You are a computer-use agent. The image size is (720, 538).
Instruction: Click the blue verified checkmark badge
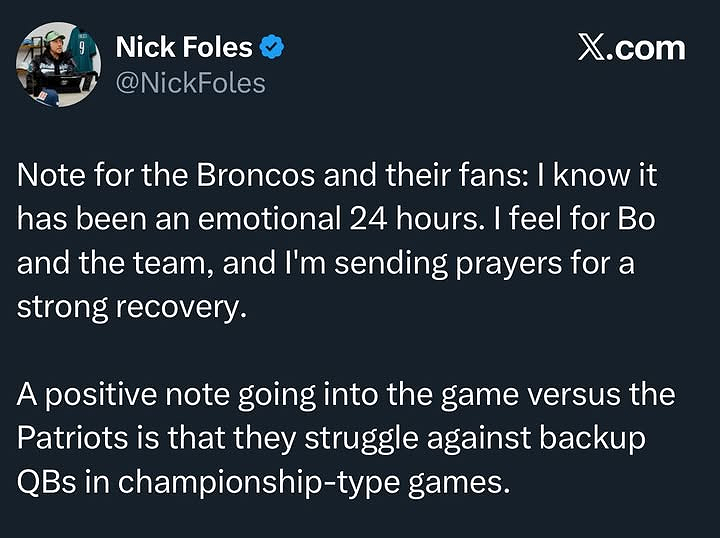pos(272,46)
